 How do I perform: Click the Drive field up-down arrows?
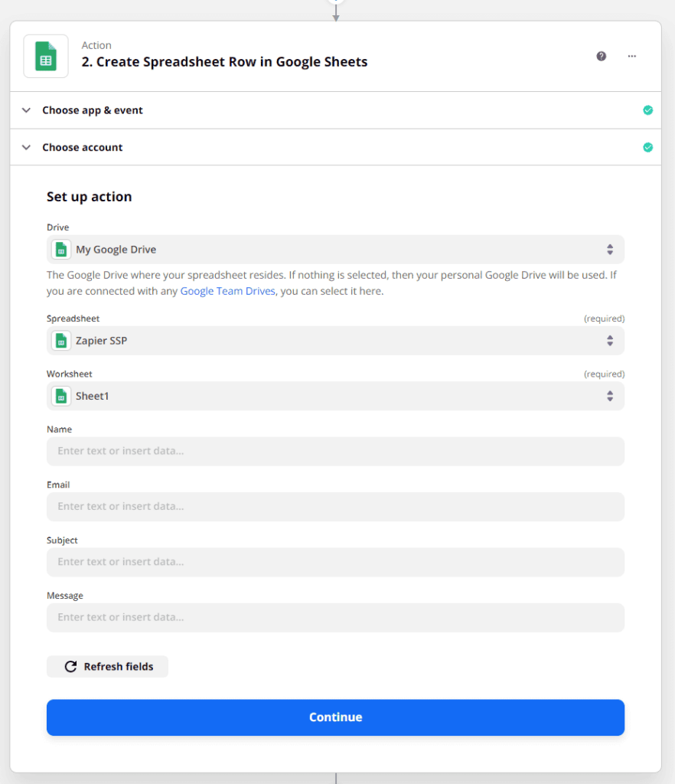(x=609, y=250)
